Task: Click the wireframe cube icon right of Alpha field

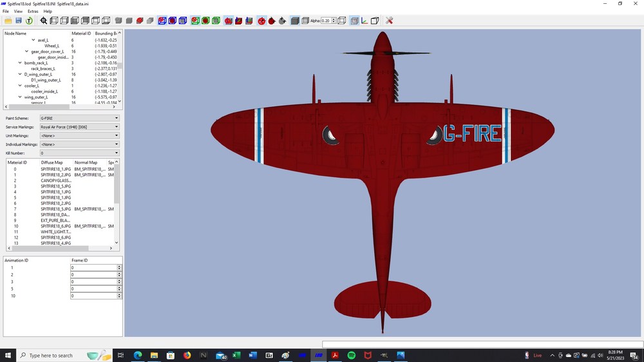Action: point(342,21)
